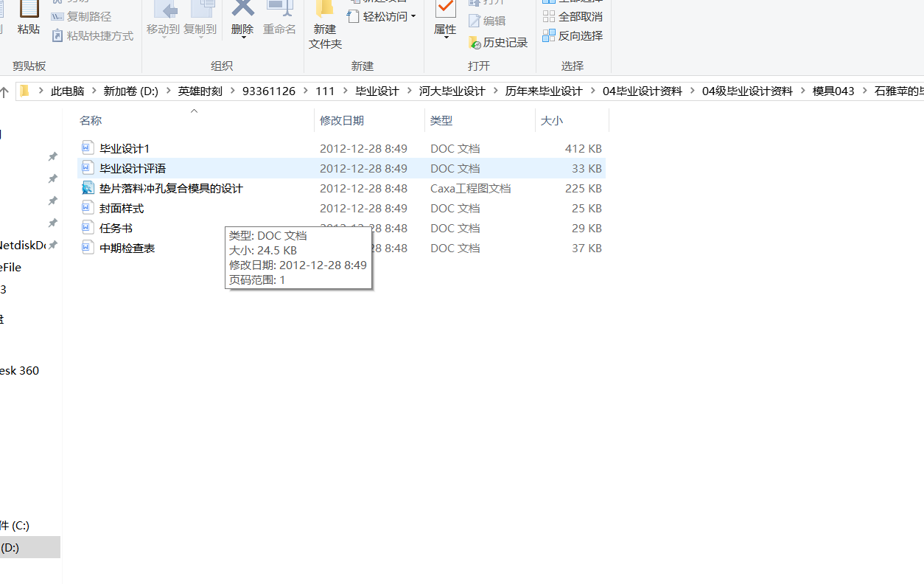Click the 编辑 edit pencil icon
924x584 pixels.
pos(475,21)
